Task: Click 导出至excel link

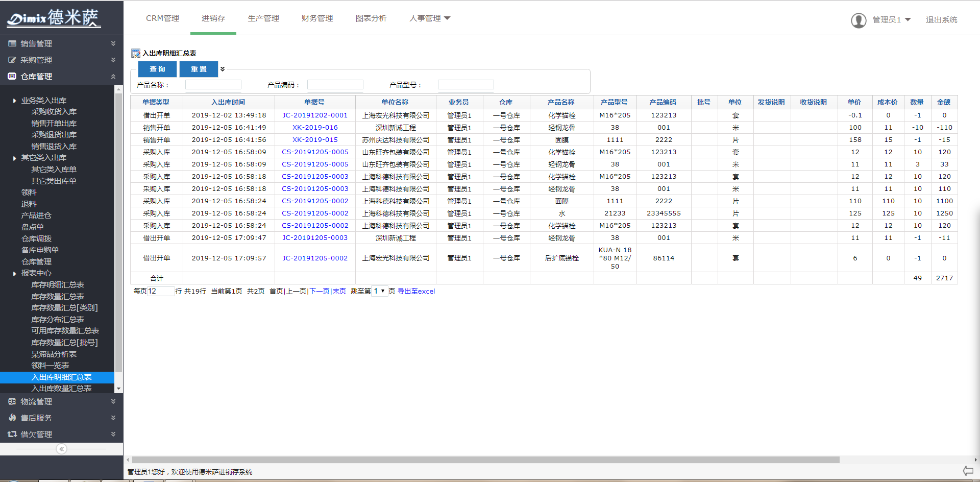Action: pos(416,291)
